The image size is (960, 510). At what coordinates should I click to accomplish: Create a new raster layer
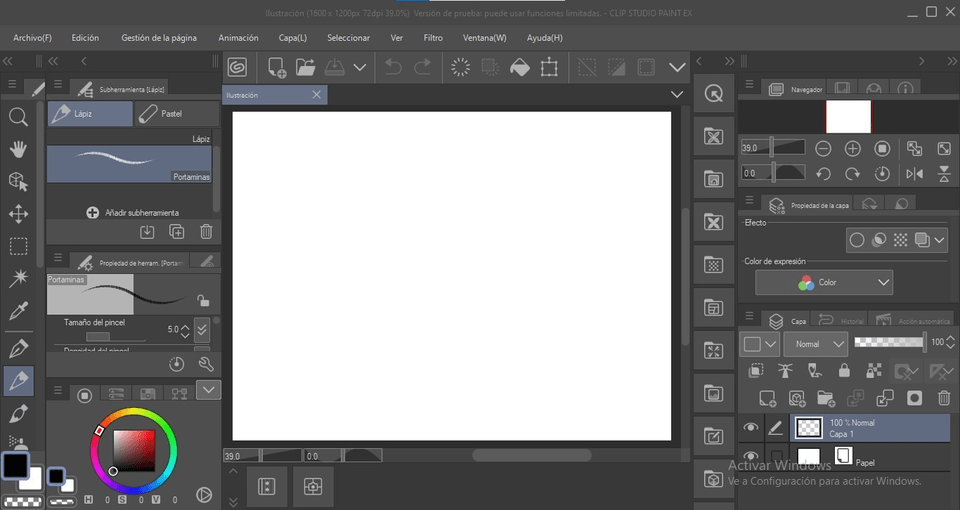767,399
